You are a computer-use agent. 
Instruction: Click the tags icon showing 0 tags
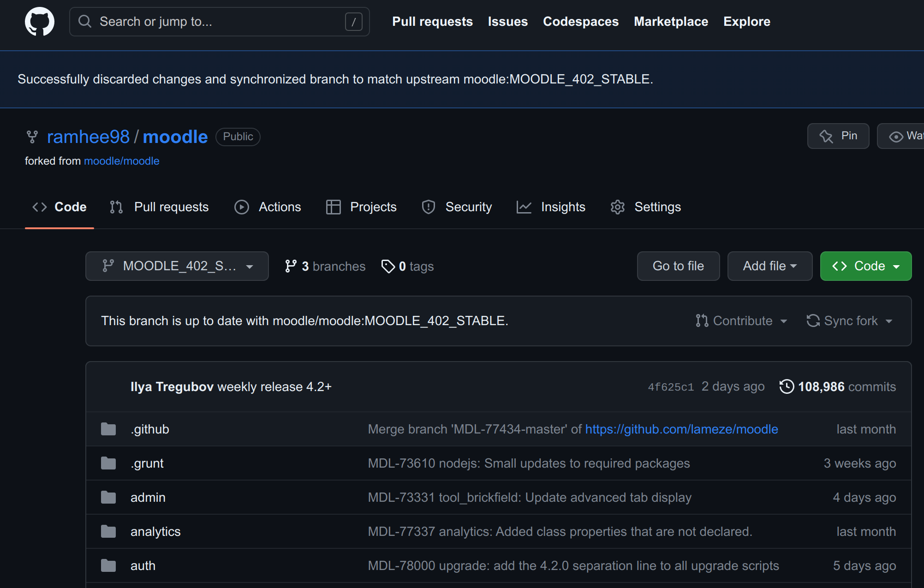click(x=387, y=266)
